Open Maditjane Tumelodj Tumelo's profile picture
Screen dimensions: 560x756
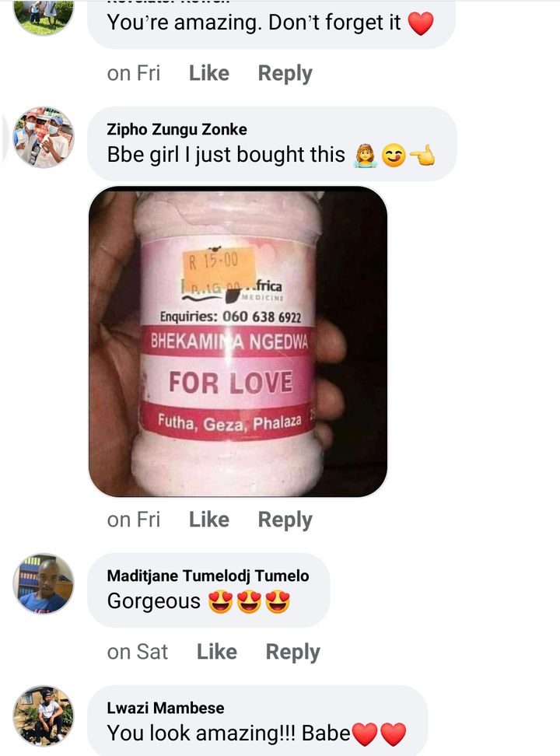tap(44, 583)
